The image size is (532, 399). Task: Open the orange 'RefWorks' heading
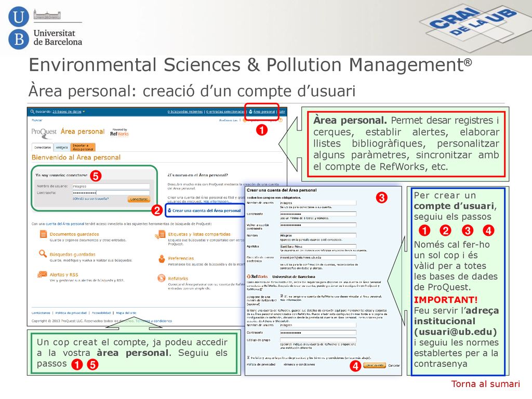[x=178, y=278]
